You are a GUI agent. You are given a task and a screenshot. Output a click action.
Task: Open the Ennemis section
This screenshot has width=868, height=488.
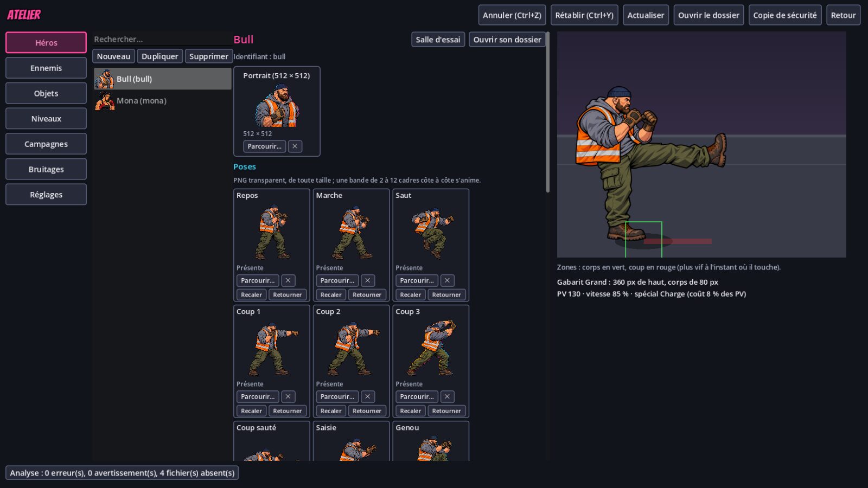click(46, 68)
